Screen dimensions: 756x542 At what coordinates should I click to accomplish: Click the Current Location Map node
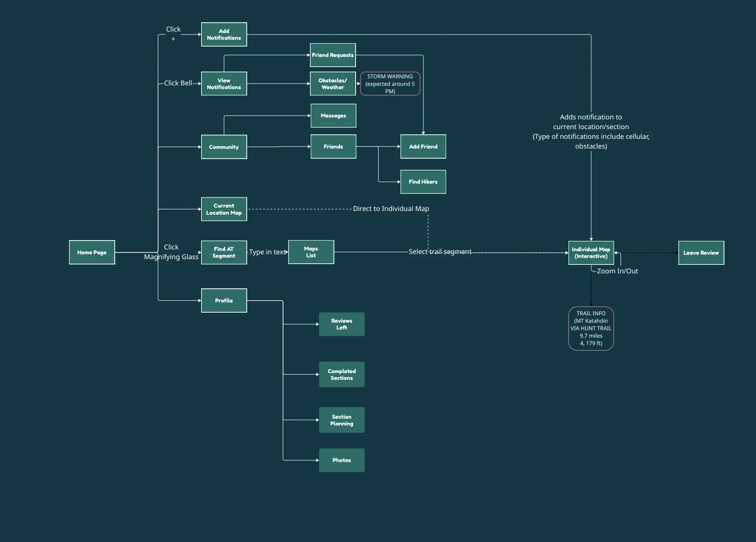coord(224,209)
